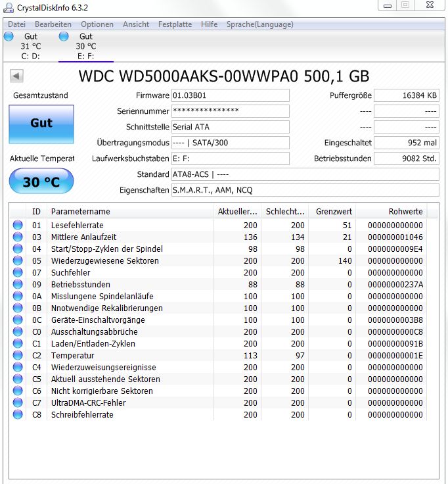The height and width of the screenshot is (484, 448).
Task: Click status icon for Wiederzugewiesene Sektoren
Action: tap(18, 260)
